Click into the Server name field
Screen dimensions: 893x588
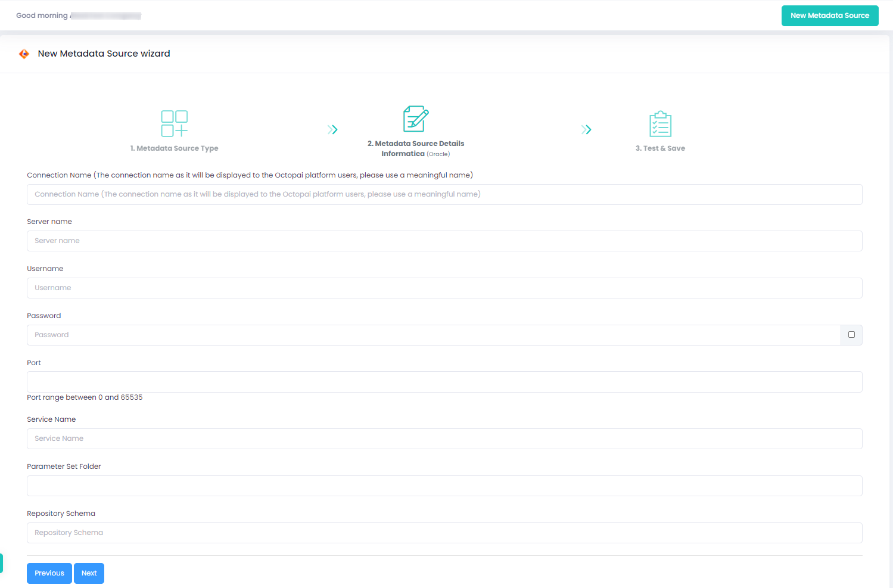coord(444,241)
